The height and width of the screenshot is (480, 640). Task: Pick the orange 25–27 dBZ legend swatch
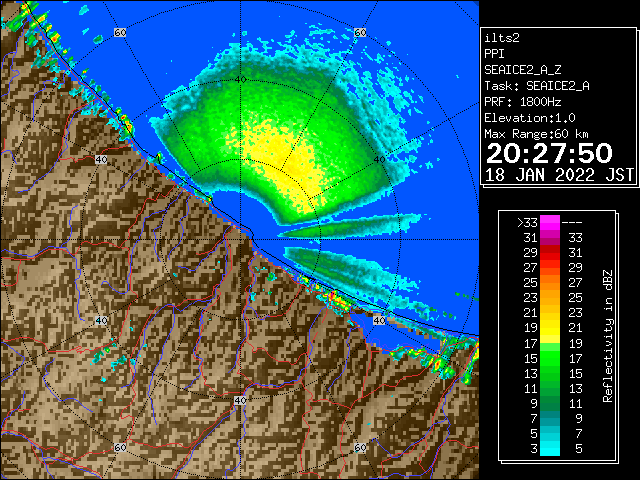[550, 283]
